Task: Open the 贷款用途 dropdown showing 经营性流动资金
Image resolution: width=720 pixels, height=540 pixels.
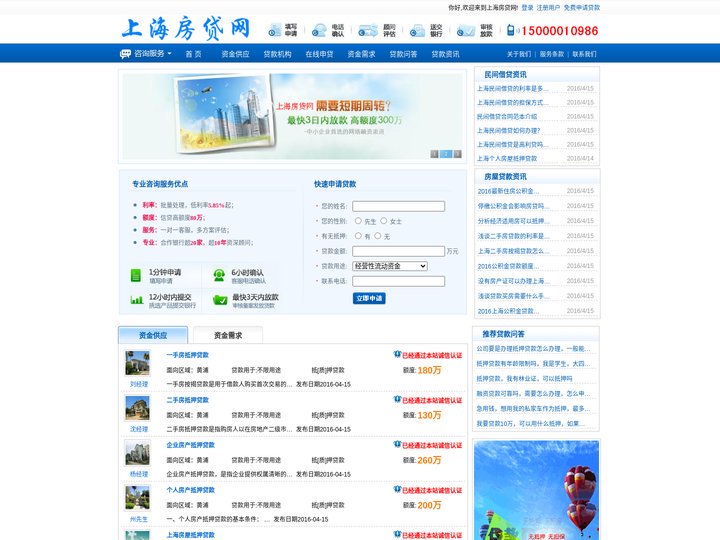Action: 390,266
